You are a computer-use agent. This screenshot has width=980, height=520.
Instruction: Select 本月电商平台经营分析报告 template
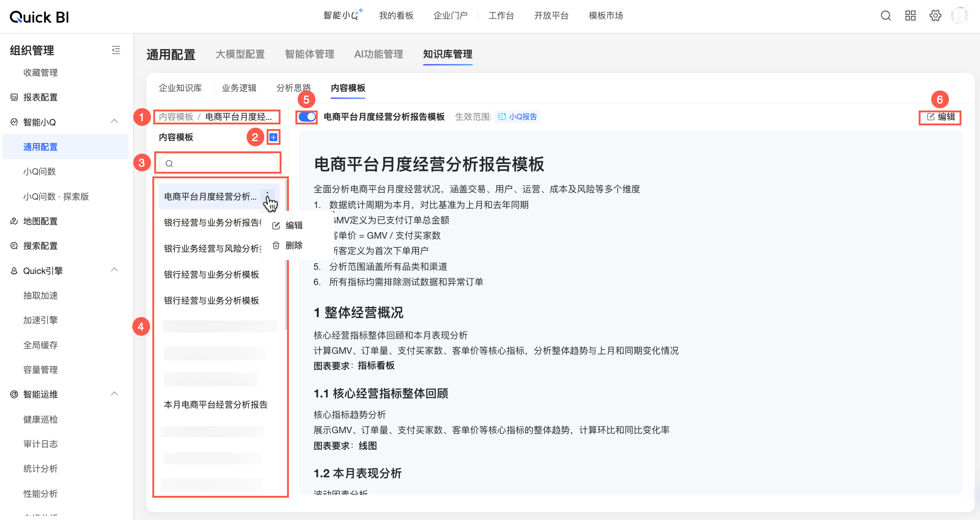pyautogui.click(x=216, y=404)
